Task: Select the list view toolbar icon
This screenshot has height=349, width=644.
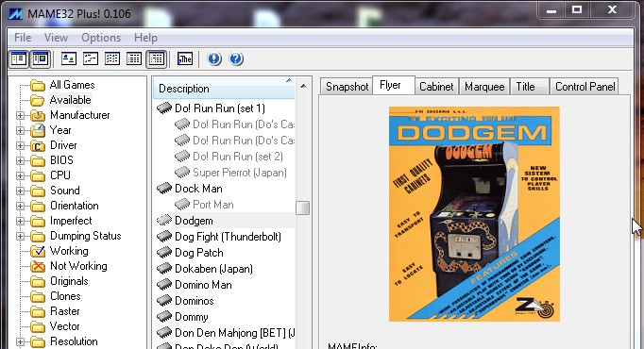Action: pyautogui.click(x=112, y=59)
